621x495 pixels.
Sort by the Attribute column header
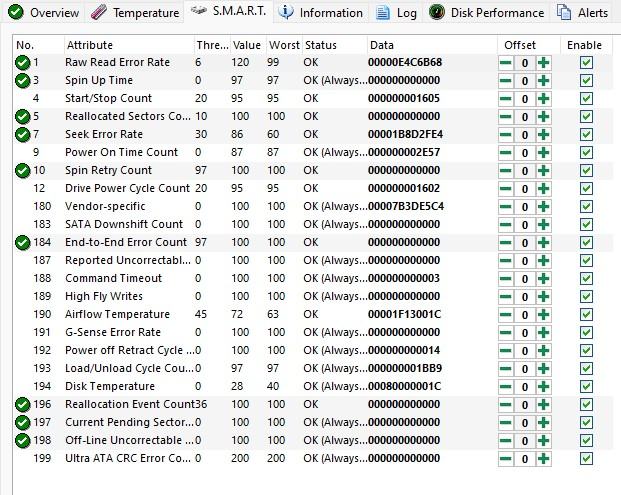coord(129,45)
